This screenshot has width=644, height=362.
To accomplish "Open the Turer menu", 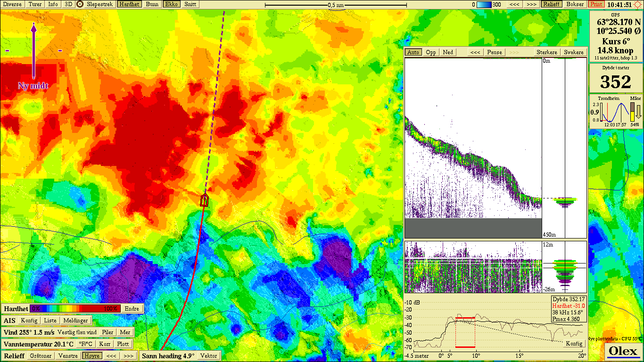I will [x=35, y=4].
